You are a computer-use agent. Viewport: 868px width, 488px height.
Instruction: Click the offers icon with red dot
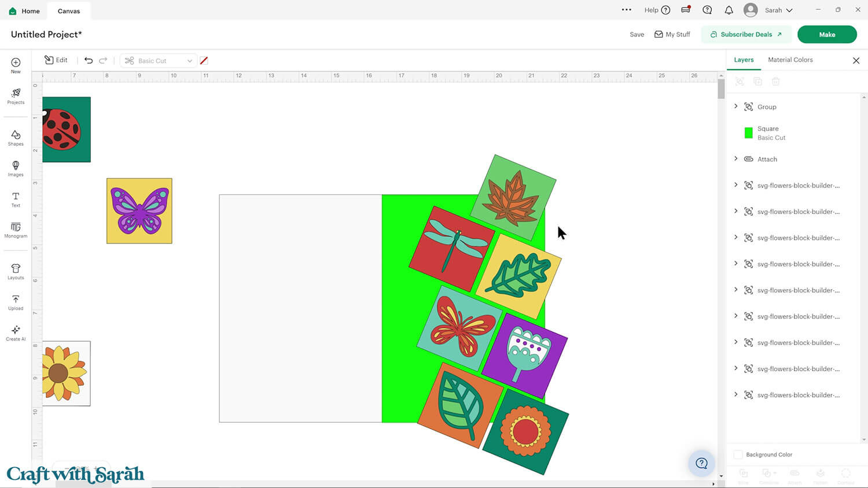pos(686,10)
